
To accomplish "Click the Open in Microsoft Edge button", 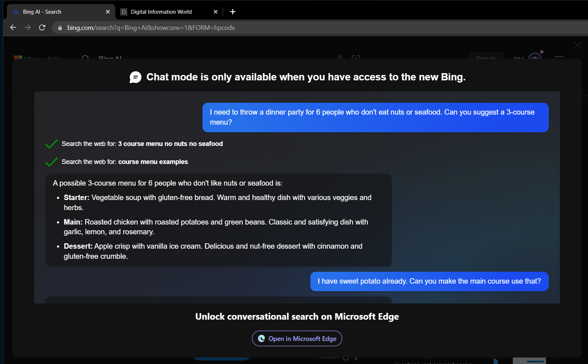I will 297,338.
